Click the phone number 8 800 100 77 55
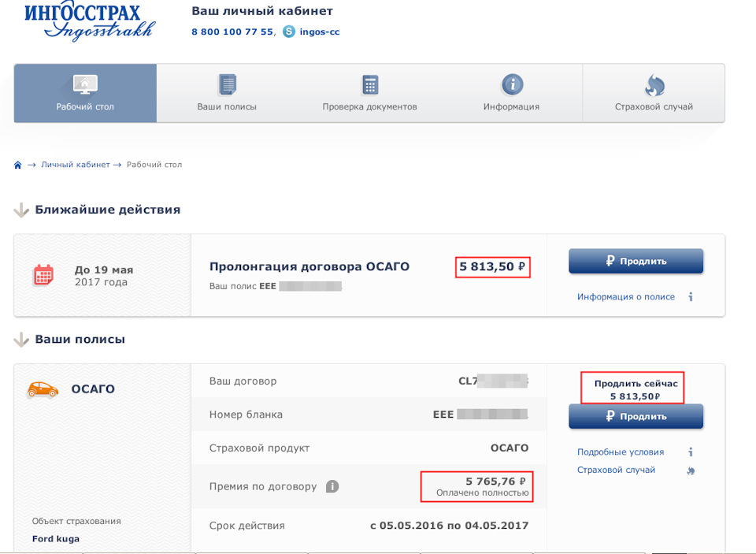756x554 pixels. [x=232, y=32]
